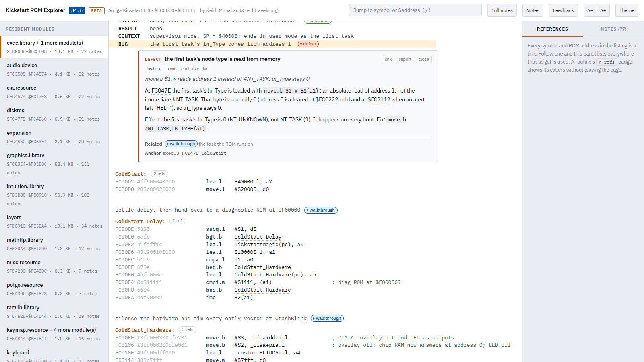Show the 1 ref for ColdStart_Delay

pos(177,221)
